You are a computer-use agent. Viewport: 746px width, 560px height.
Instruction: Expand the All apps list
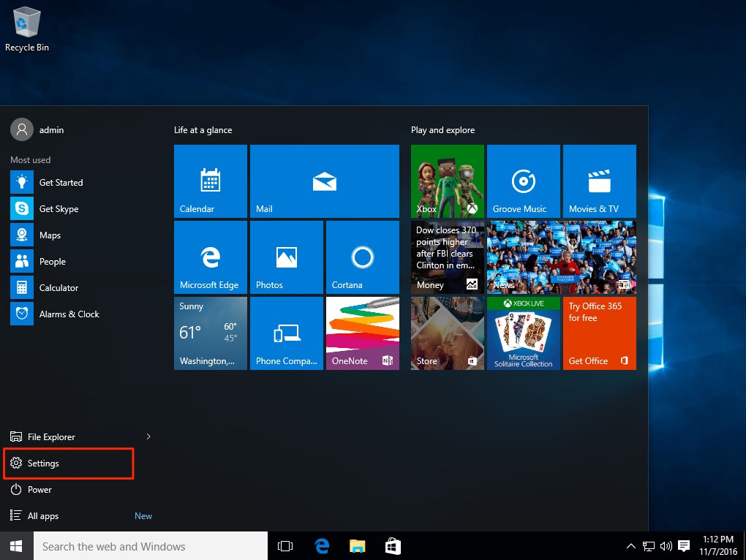43,516
